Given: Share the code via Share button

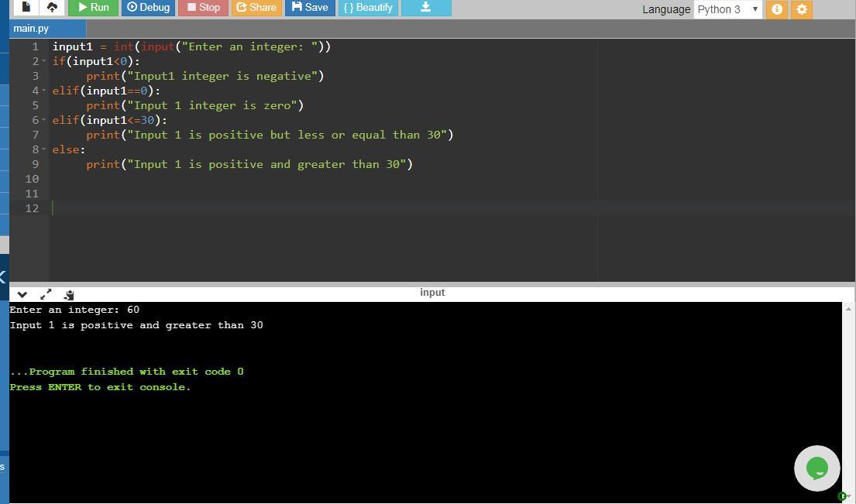Looking at the screenshot, I should [256, 7].
